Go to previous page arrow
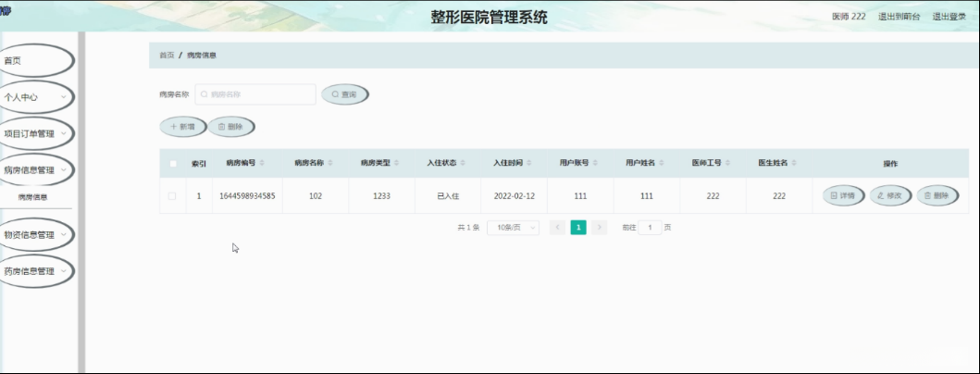 [557, 228]
